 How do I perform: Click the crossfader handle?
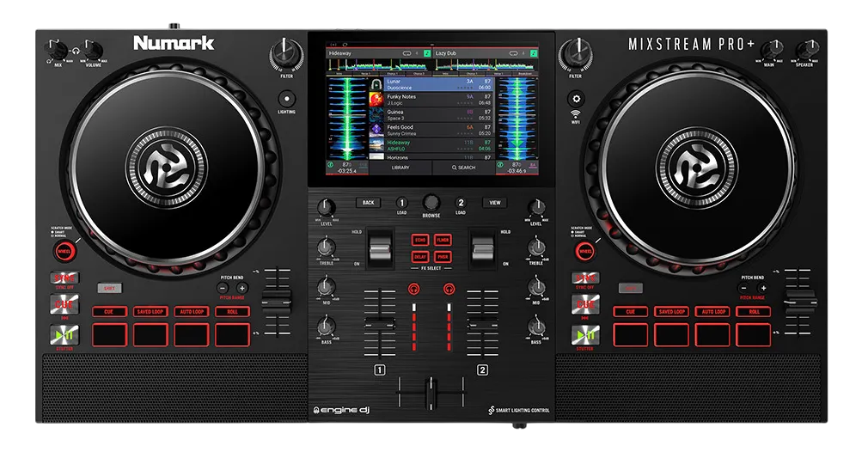pyautogui.click(x=431, y=392)
